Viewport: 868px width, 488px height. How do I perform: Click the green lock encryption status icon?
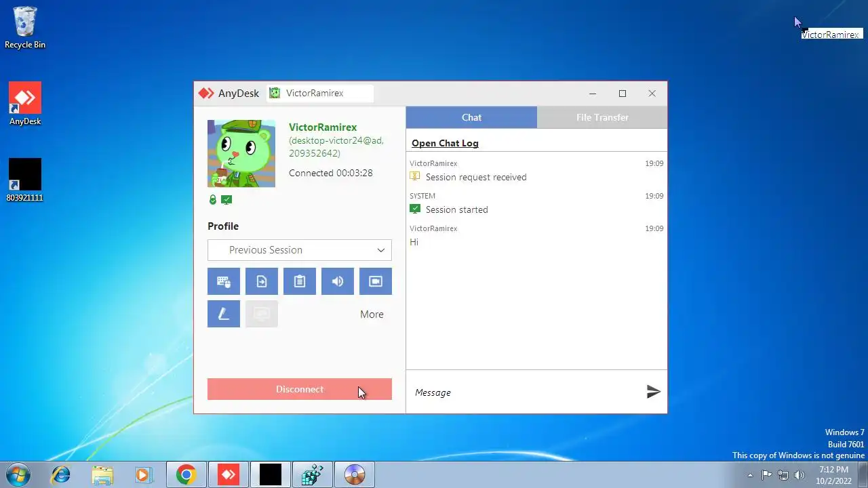click(x=213, y=200)
